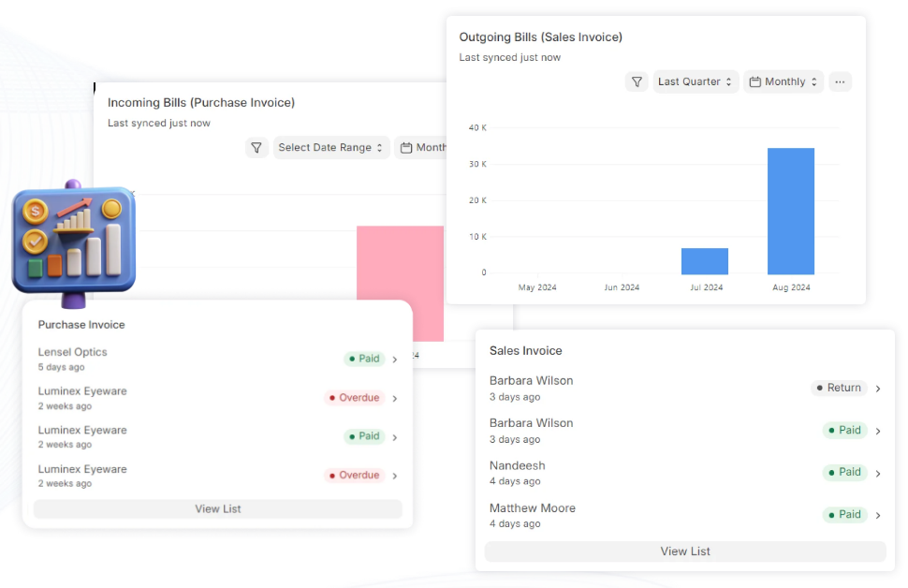Click View List under Purchase Invoice

[x=217, y=508]
